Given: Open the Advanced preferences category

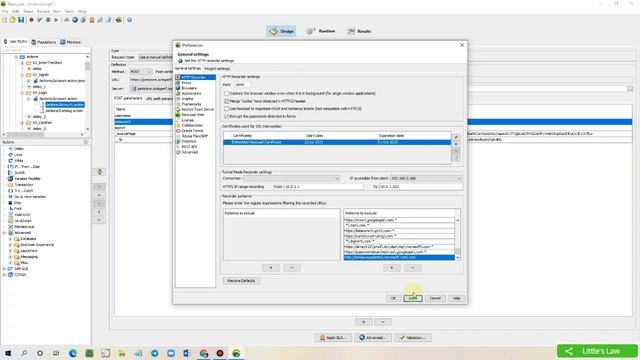Looking at the screenshot, I should pos(189,152).
